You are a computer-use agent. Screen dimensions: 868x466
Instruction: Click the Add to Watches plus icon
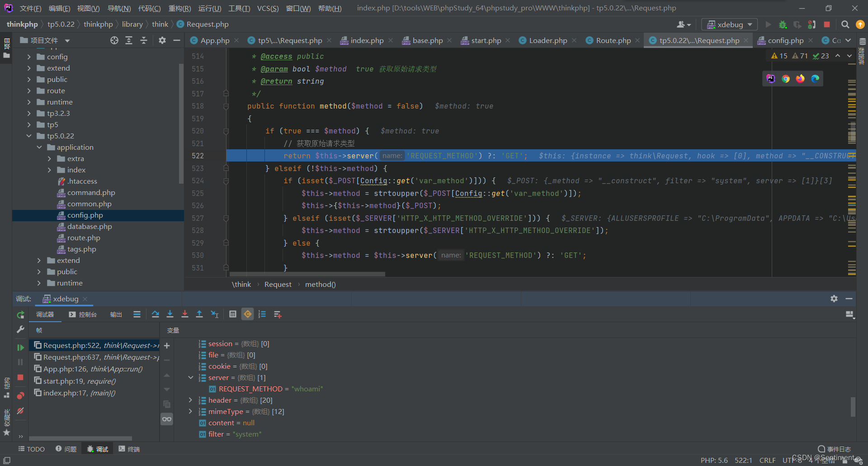[x=167, y=346]
